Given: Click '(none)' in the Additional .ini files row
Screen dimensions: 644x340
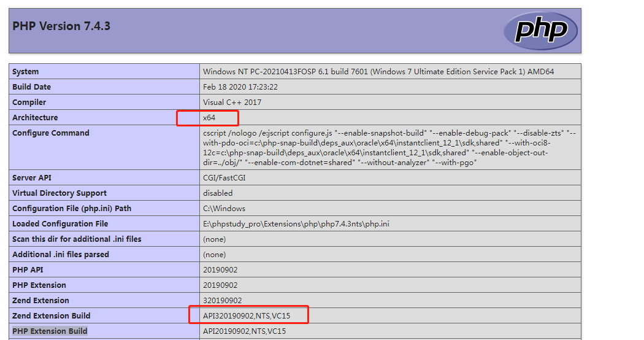Looking at the screenshot, I should [x=215, y=255].
